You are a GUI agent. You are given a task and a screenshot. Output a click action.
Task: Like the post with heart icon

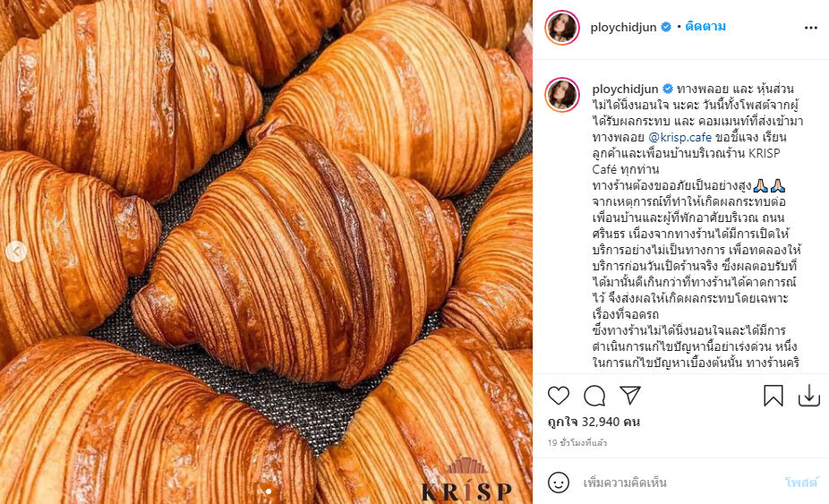point(559,396)
